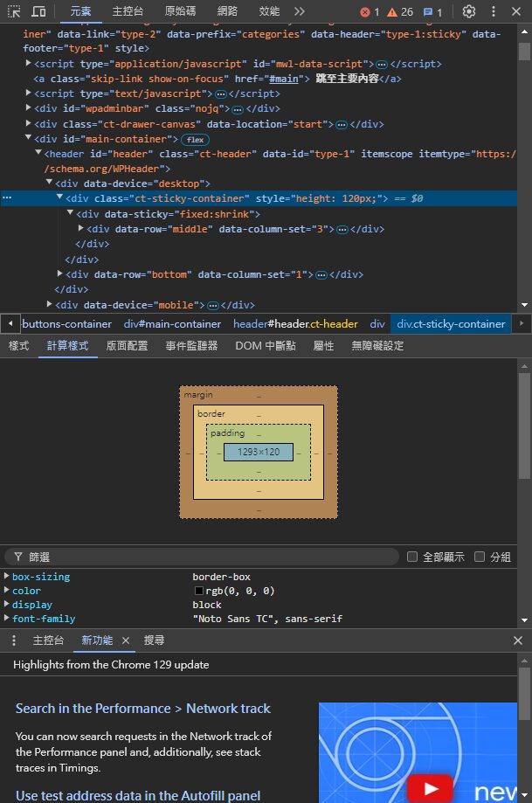Screen dimensions: 532x803
Task: Expand the box-sizing computed property
Action: click(x=7, y=576)
